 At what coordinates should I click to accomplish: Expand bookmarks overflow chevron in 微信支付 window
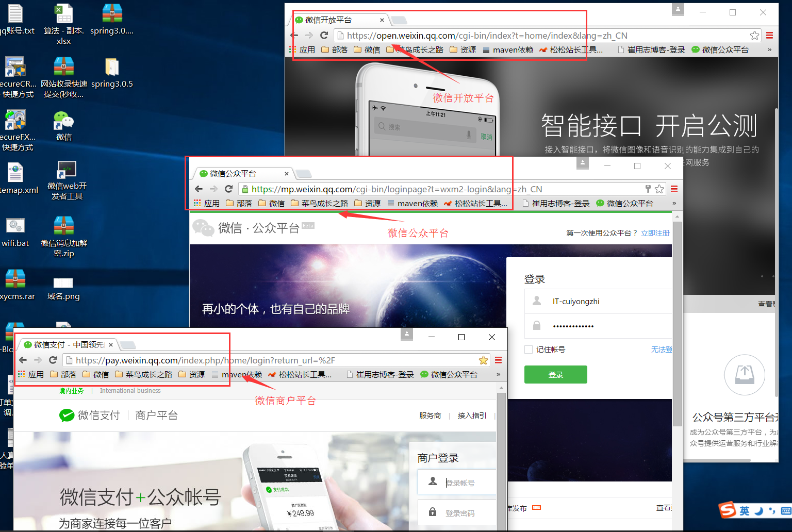click(x=498, y=374)
